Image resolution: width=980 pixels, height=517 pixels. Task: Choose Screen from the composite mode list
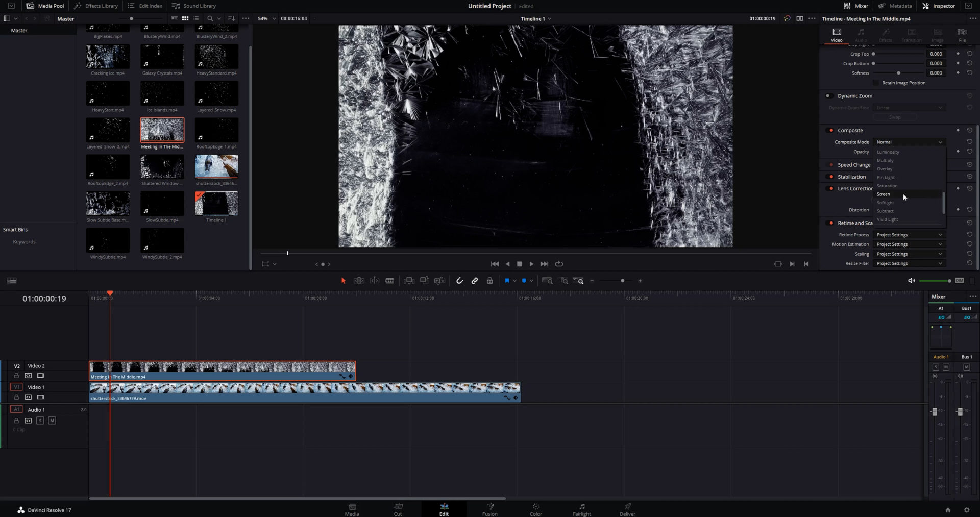[884, 194]
